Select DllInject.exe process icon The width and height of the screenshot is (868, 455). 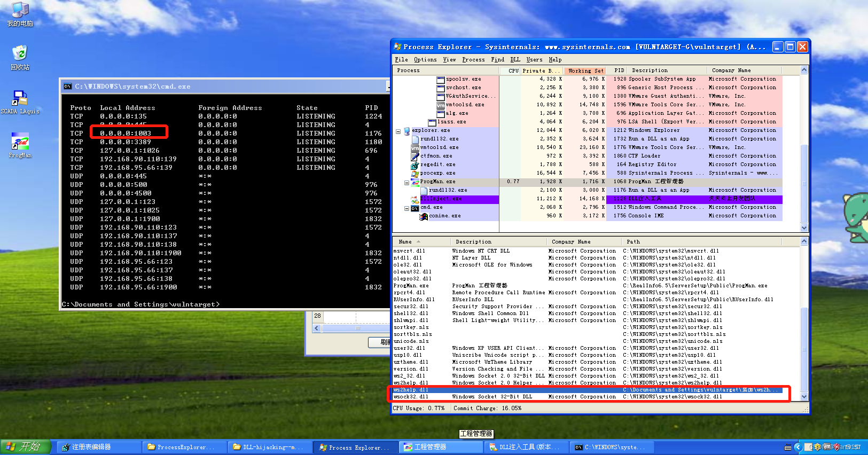coord(415,199)
